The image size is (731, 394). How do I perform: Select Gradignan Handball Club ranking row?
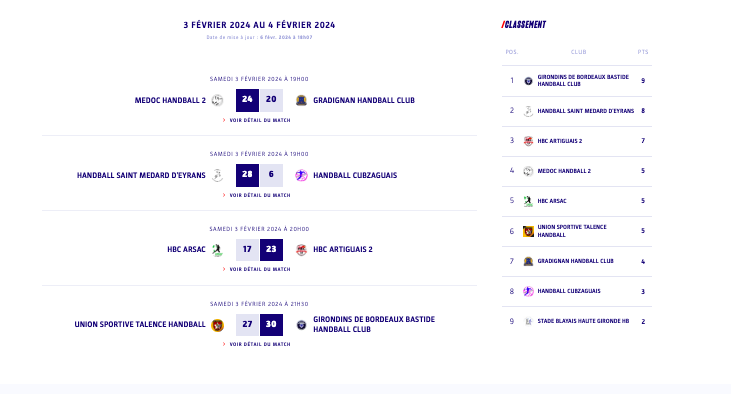tap(577, 261)
